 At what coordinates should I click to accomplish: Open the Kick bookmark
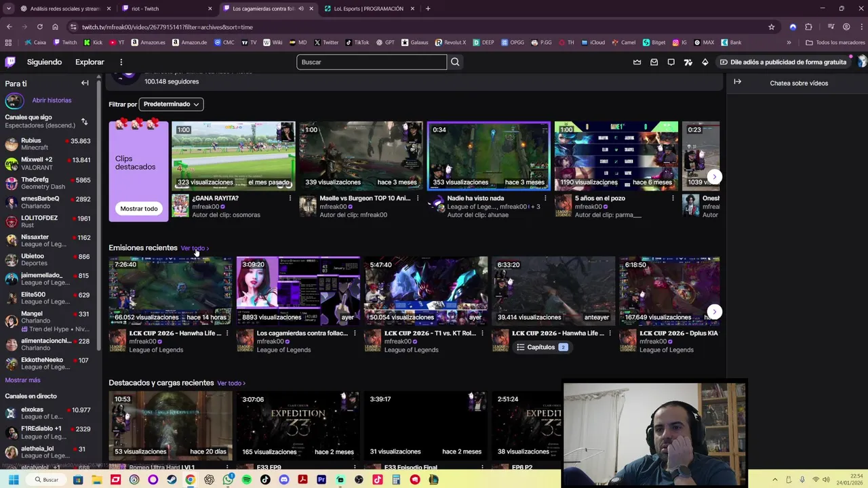[x=94, y=42]
